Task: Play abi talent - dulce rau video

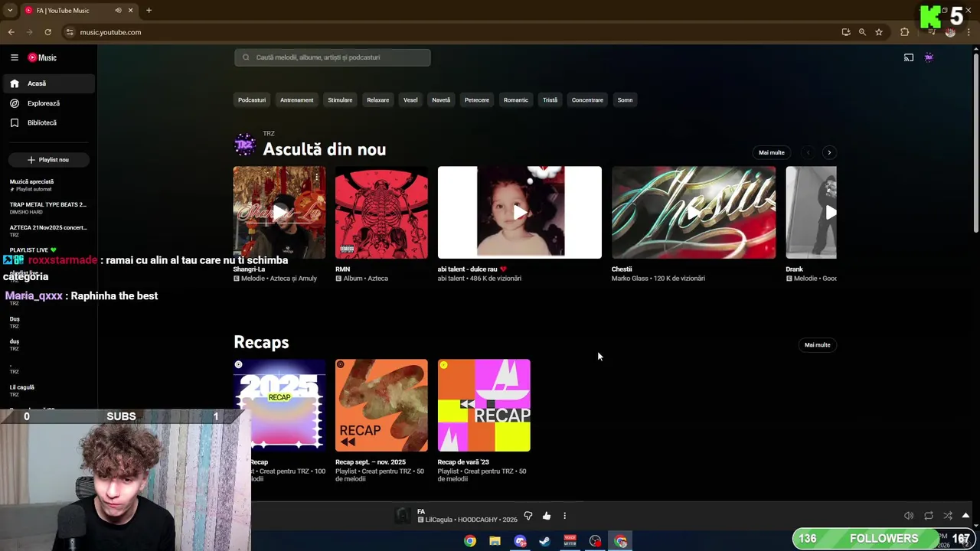Action: click(x=520, y=212)
